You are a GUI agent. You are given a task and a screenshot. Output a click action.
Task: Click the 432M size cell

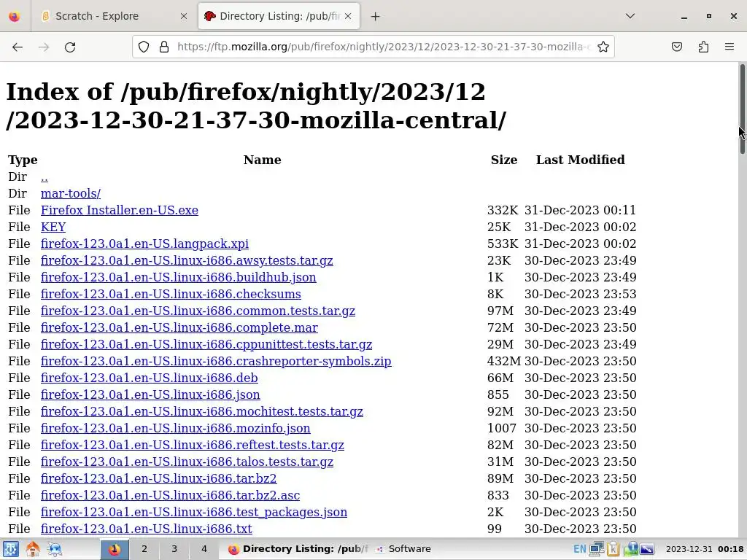(503, 361)
